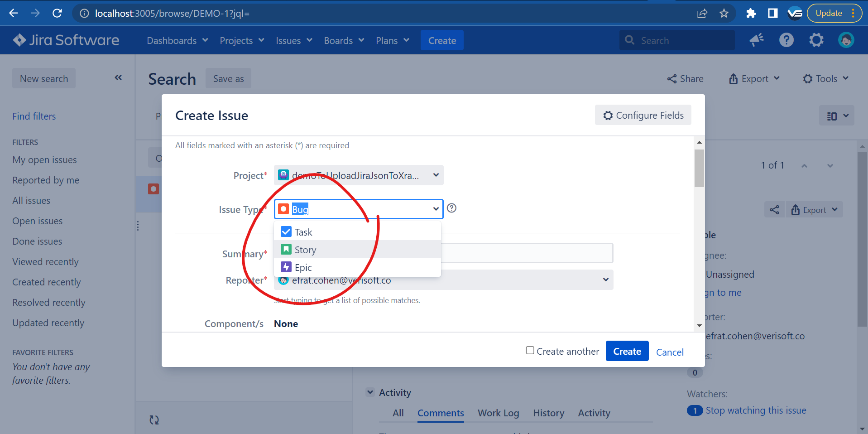Bookmark this page with the star icon
The height and width of the screenshot is (434, 868).
click(x=724, y=13)
